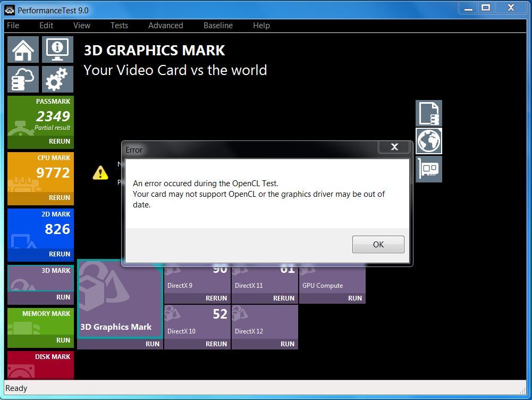The width and height of the screenshot is (532, 400).
Task: Click the '3D GRAPHICS MARK' heading
Action: coord(154,50)
